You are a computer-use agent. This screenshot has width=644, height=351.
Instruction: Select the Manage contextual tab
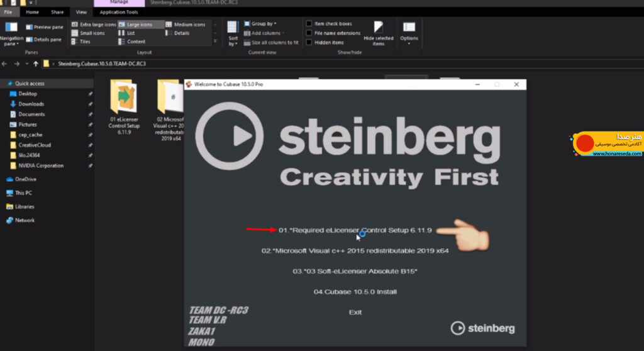tap(119, 3)
